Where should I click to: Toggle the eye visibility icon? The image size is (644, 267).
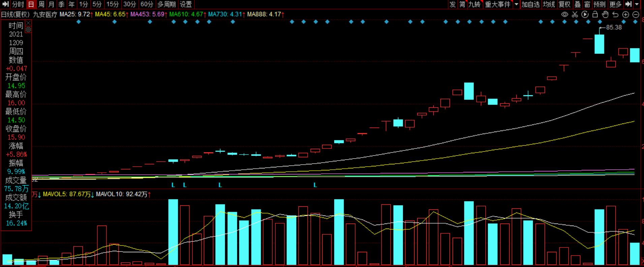coord(565,14)
